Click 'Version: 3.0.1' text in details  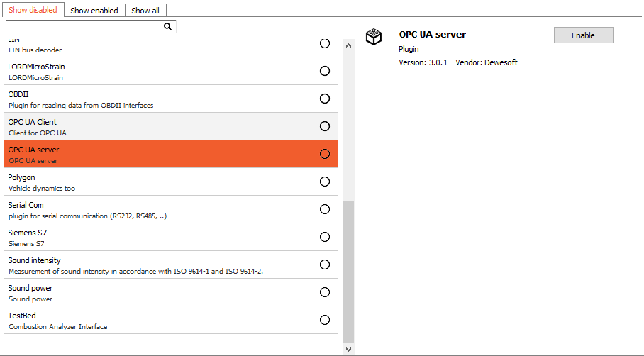click(x=423, y=62)
